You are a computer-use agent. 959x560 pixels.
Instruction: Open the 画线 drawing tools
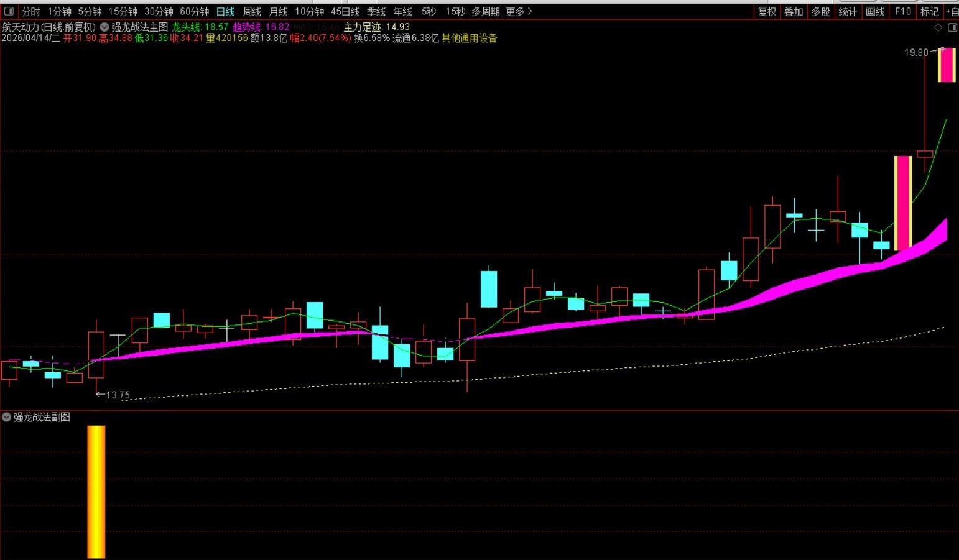(875, 11)
